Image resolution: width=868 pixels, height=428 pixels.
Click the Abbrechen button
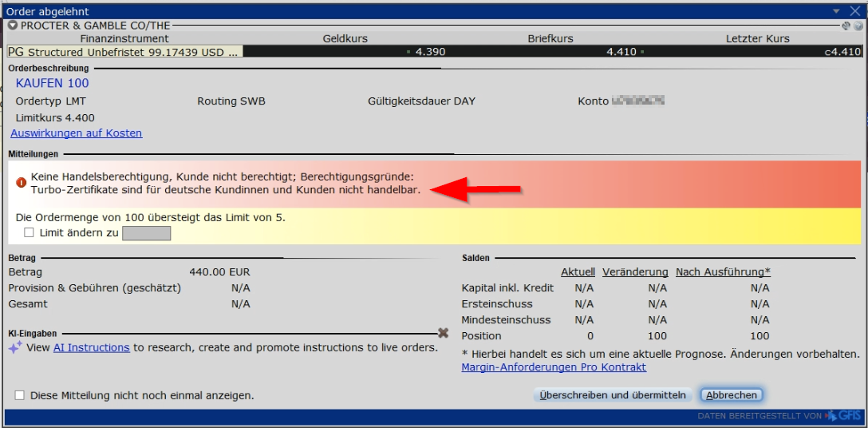[732, 395]
